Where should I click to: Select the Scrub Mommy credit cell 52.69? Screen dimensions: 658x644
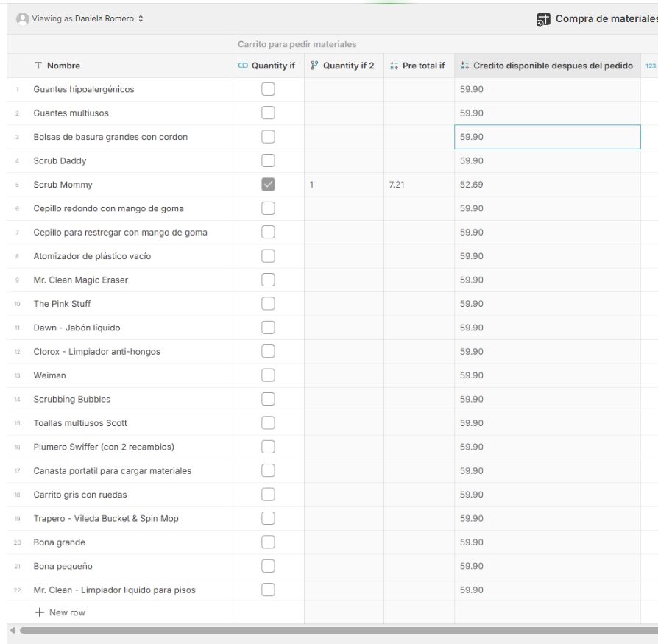click(547, 185)
